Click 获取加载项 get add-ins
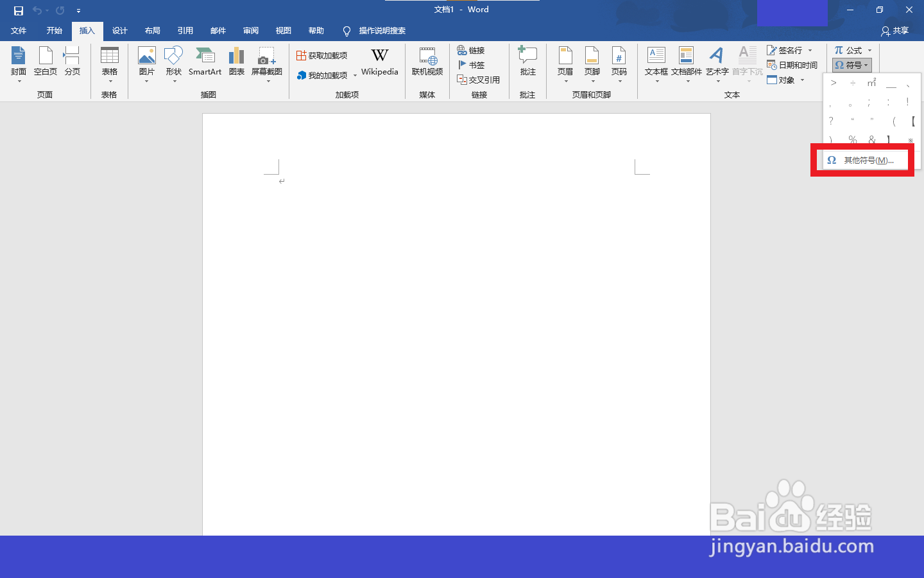Image resolution: width=924 pixels, height=578 pixels. [322, 56]
